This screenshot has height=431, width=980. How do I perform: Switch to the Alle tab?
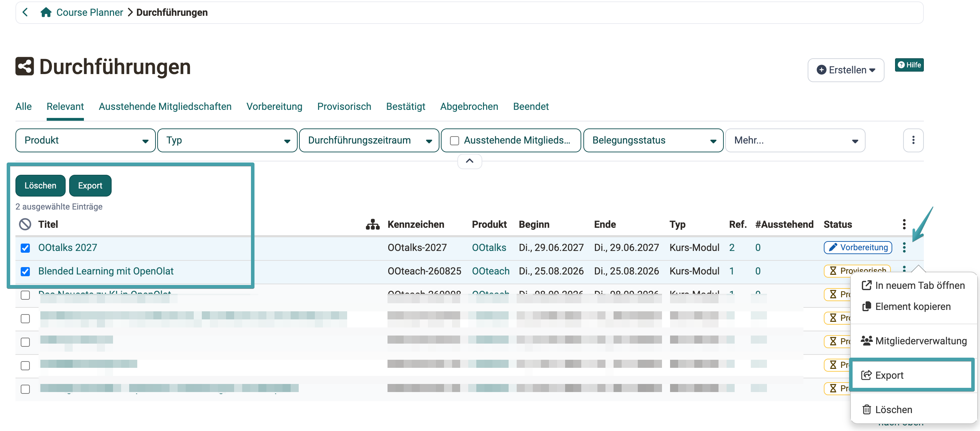tap(24, 106)
